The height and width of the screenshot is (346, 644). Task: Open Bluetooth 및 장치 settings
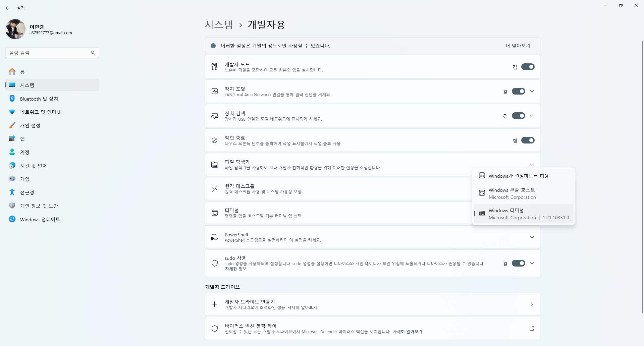[x=52, y=99]
